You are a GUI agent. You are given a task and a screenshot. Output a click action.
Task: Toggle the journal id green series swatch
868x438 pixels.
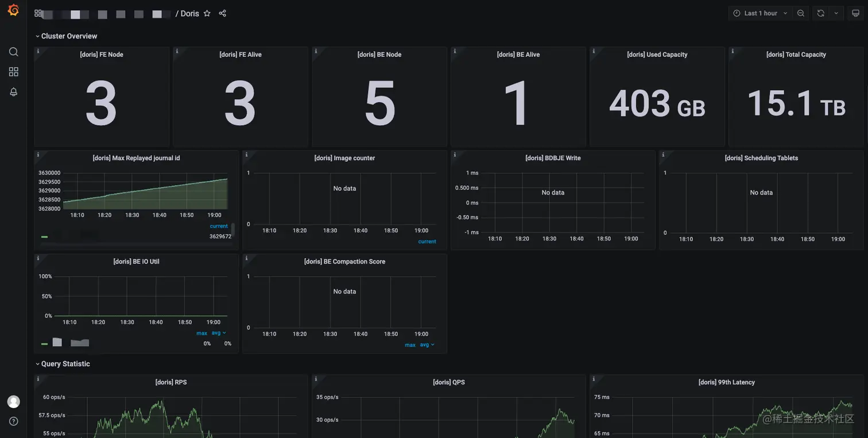[x=44, y=237]
